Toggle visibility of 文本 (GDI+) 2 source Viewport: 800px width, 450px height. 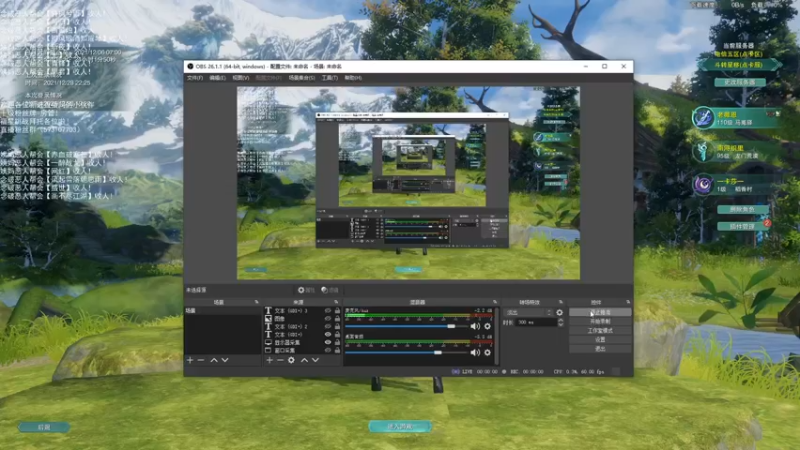point(328,327)
